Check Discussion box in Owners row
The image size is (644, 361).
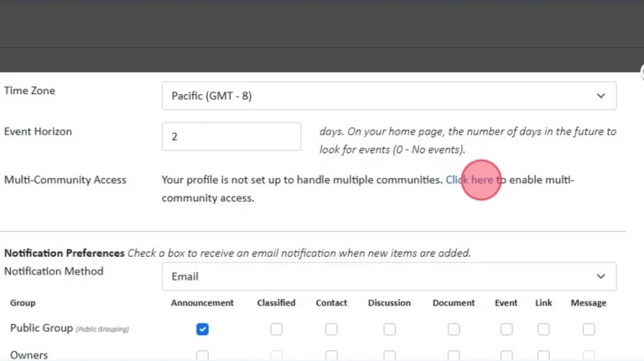(x=389, y=356)
